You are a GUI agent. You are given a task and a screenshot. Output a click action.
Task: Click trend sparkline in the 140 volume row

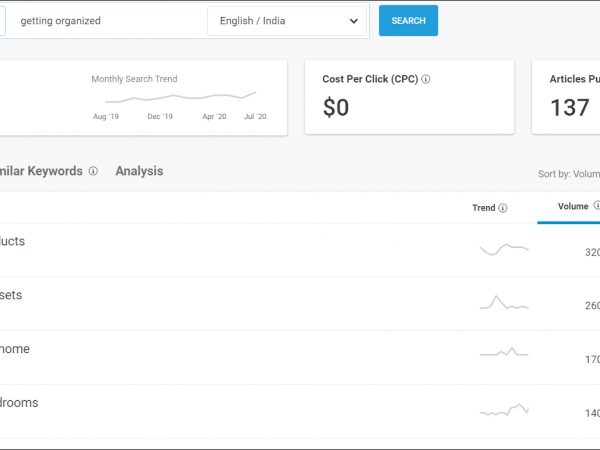503,409
